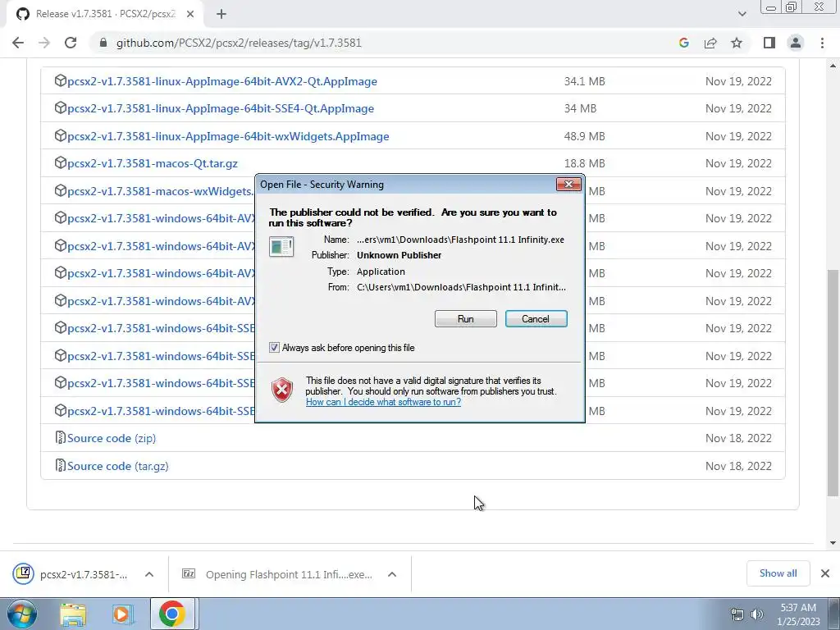Open the tab search dropdown arrow
The image size is (840, 630).
coord(742,14)
